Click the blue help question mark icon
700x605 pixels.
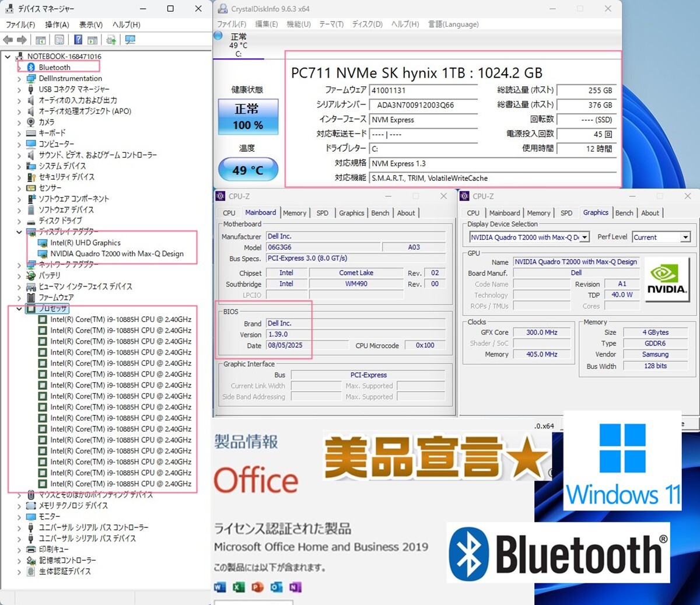(78, 40)
